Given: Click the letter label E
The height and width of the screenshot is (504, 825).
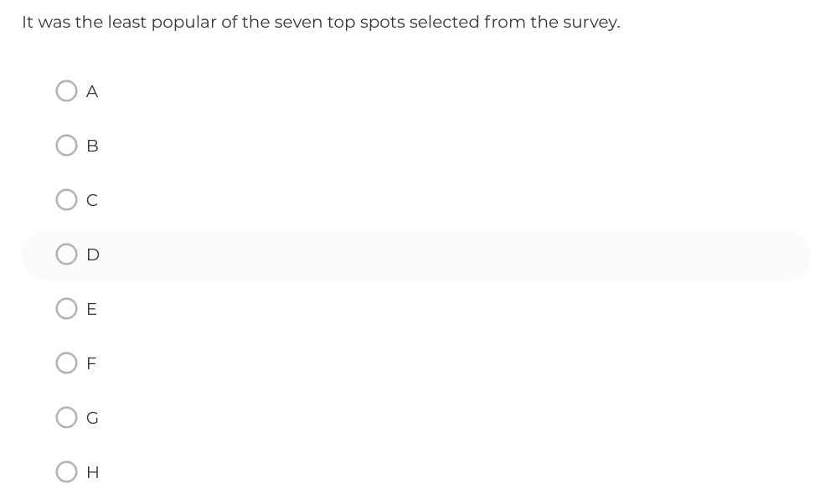Looking at the screenshot, I should [91, 309].
